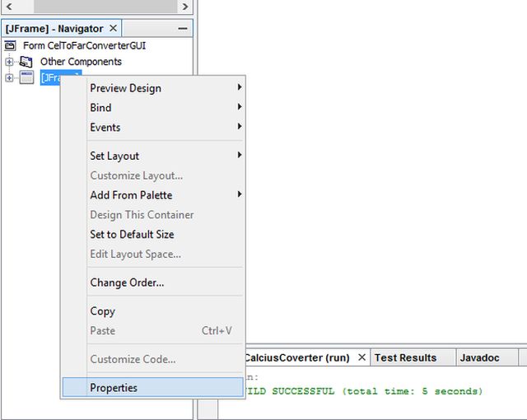
Task: Click the scroll right arrow
Action: tap(184, 7)
